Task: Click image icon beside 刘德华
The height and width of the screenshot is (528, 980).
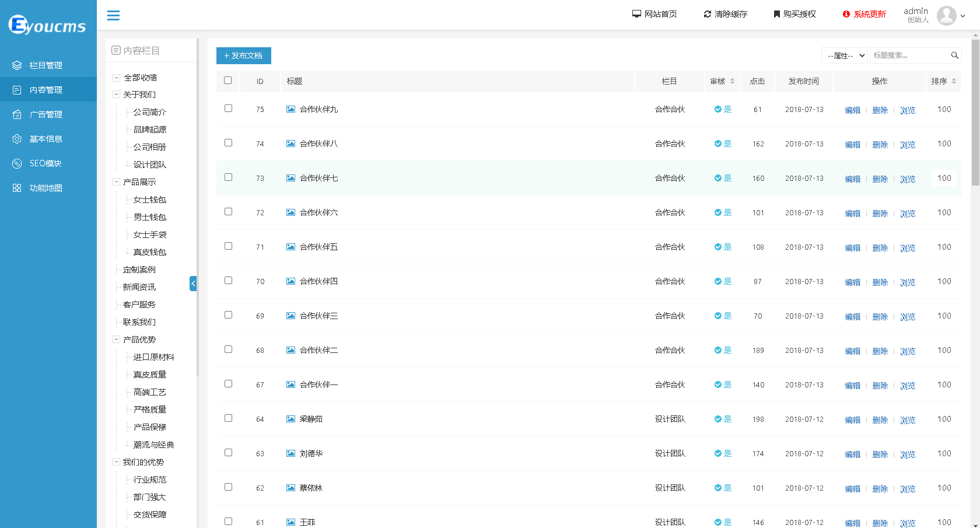Action: [x=290, y=453]
